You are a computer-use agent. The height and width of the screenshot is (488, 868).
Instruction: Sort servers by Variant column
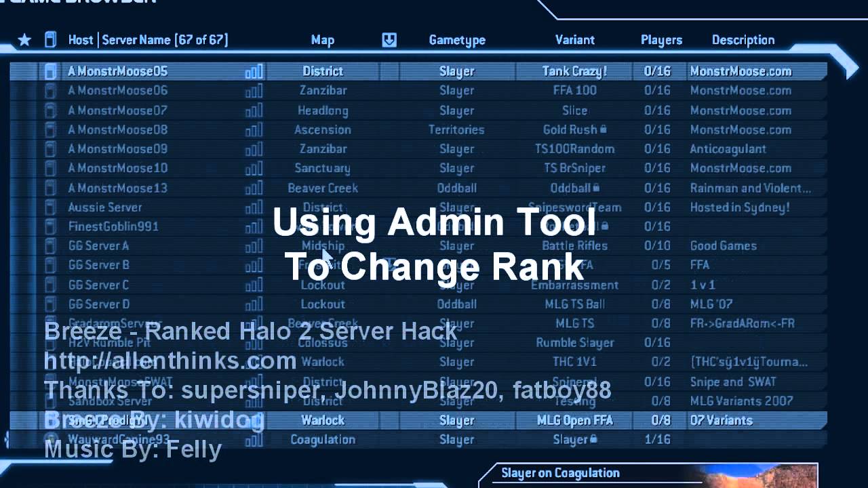[575, 40]
